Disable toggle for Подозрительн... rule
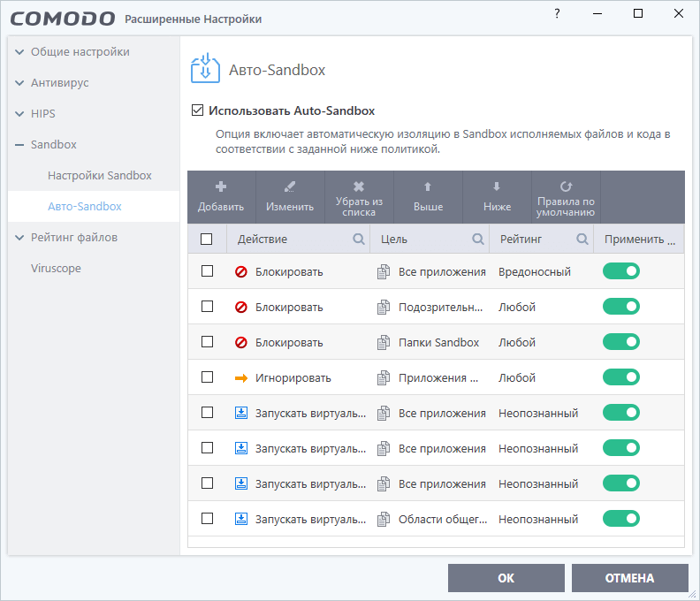 [x=621, y=307]
